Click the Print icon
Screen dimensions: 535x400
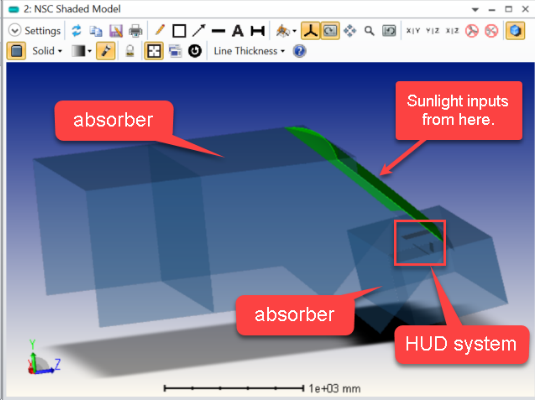tap(135, 31)
